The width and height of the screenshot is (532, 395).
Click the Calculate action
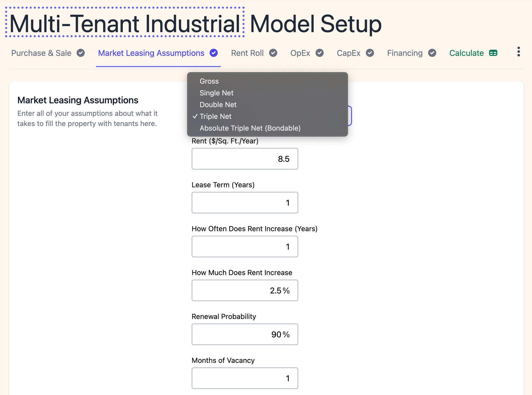pos(466,53)
